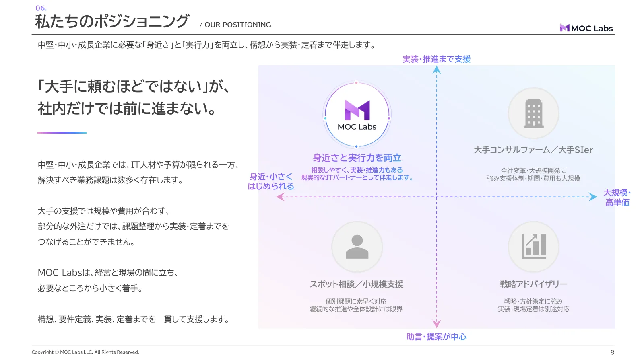Click the upward axis arrowhead

point(437,70)
